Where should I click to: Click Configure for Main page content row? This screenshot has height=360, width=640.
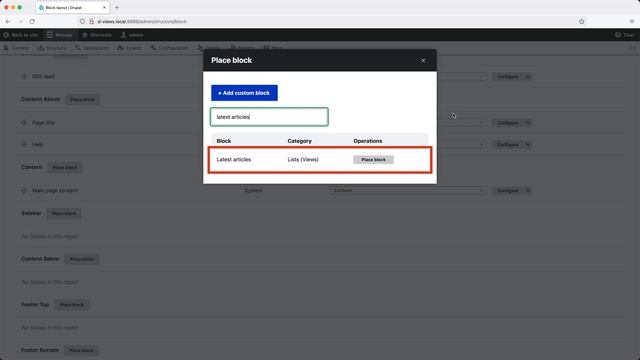508,190
